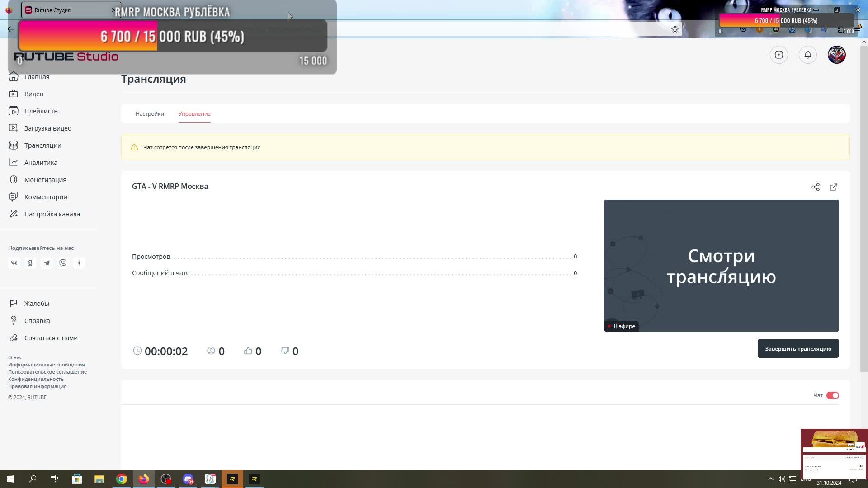Select the Управление tab

coord(194,114)
